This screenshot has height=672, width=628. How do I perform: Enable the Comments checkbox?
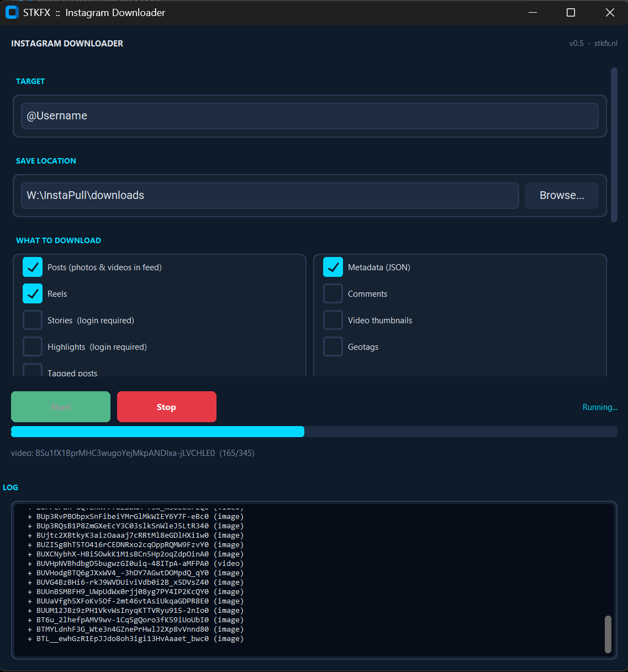pos(333,293)
